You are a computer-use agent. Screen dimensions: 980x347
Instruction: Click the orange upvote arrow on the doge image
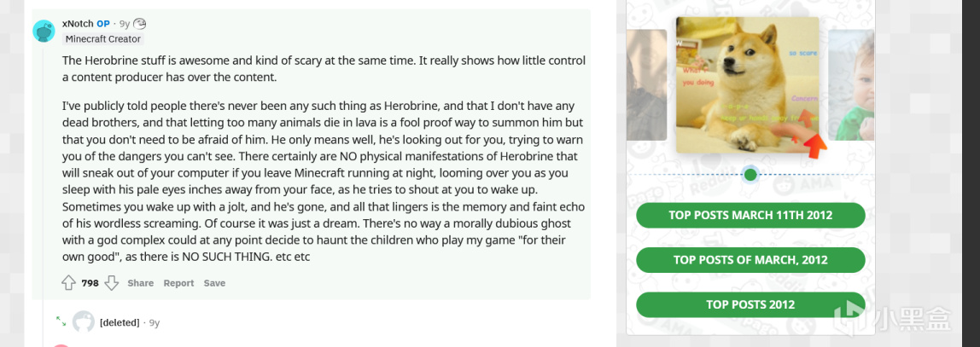click(x=815, y=143)
